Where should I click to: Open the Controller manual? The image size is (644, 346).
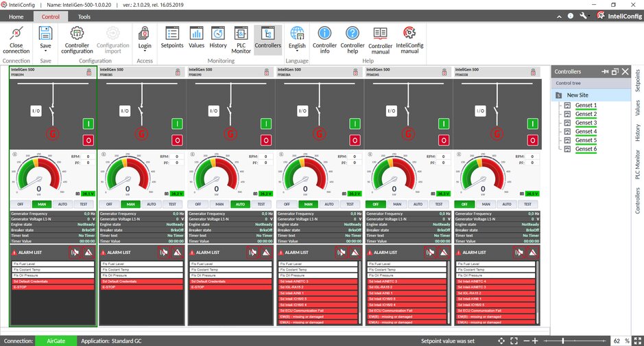click(381, 41)
